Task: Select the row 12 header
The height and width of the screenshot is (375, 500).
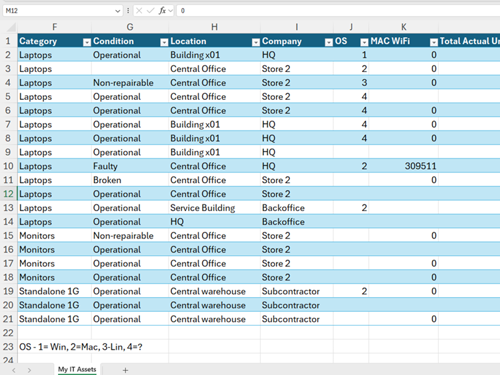Action: [x=8, y=194]
